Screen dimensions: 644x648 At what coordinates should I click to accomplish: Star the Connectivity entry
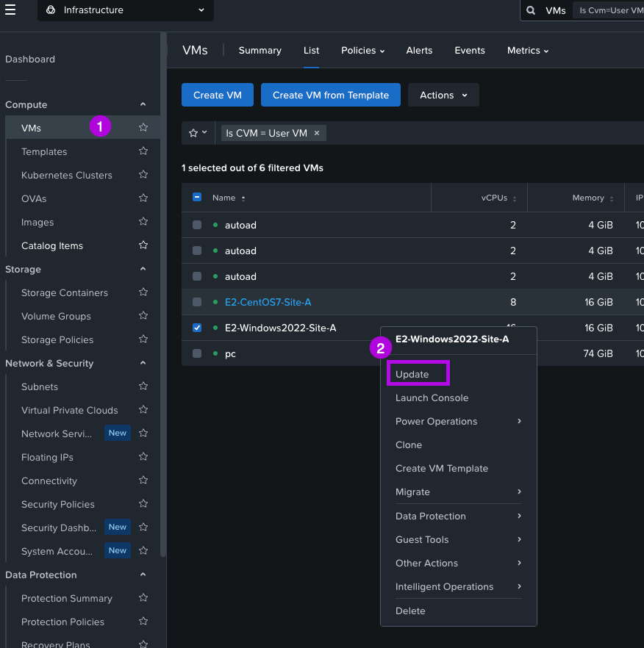tap(143, 480)
